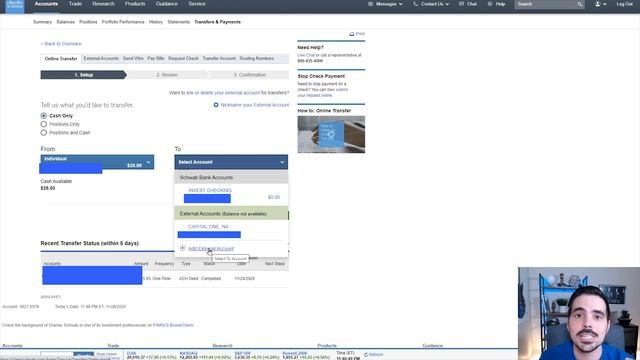Image resolution: width=640 pixels, height=360 pixels.
Task: Collapse the To Select Account dropdown
Action: pos(231,162)
